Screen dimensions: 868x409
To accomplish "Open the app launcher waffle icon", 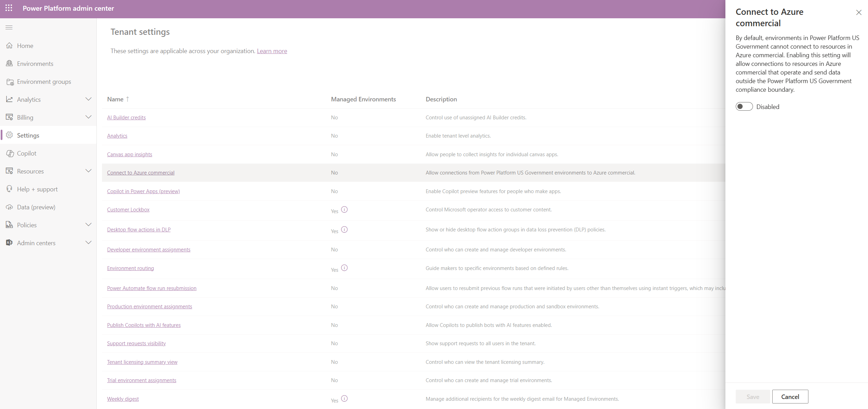I will pos(9,8).
